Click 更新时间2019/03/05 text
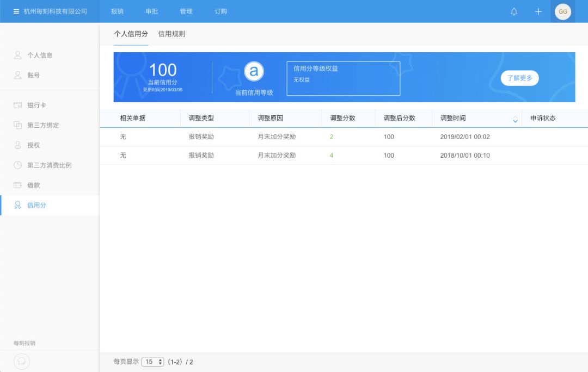Screen dimensions: 588x372 click(x=163, y=90)
